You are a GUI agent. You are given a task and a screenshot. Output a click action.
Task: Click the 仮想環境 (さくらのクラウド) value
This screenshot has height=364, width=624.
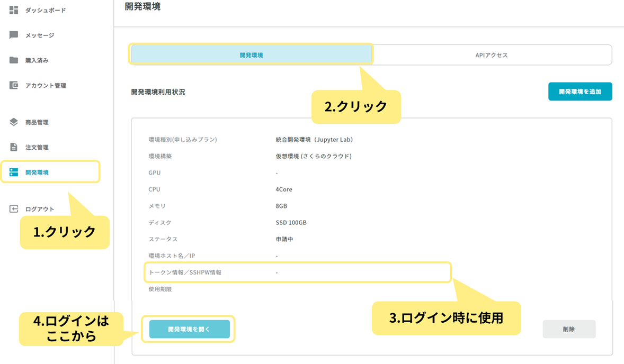coord(314,156)
